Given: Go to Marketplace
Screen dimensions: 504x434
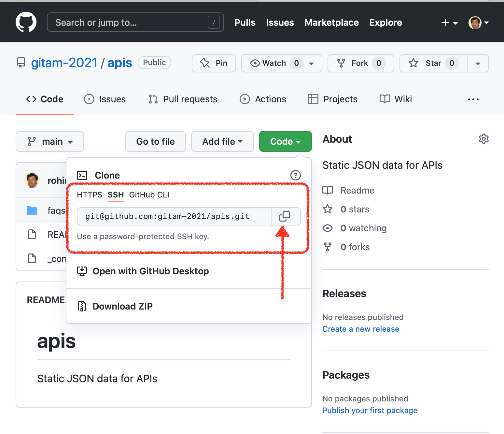Looking at the screenshot, I should coord(331,22).
